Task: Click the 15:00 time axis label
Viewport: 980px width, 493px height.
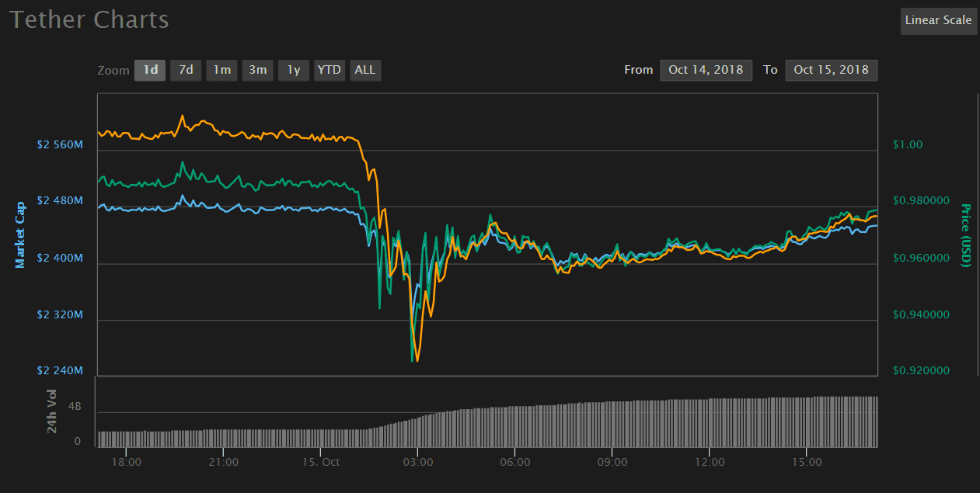Action: 807,462
